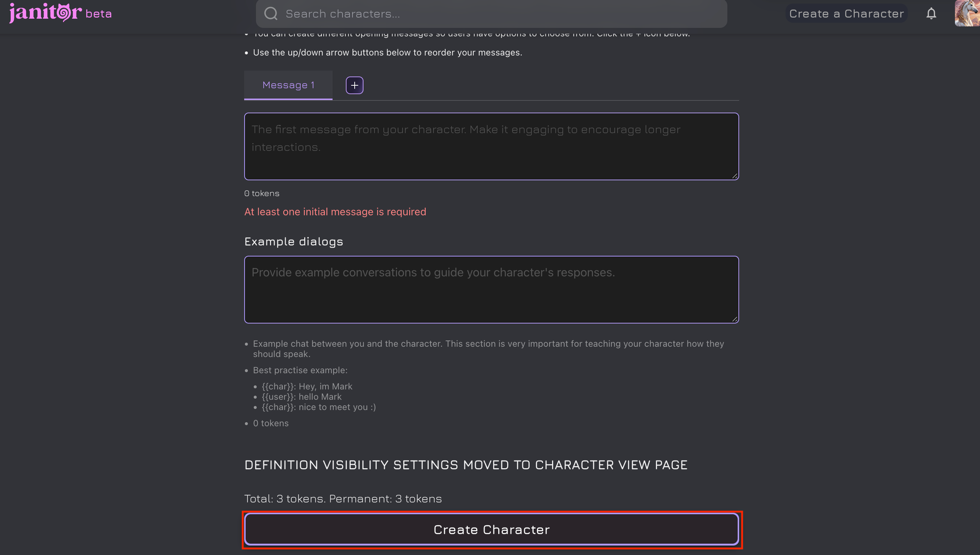Select the Message 1 tab
The image size is (980, 555).
point(288,85)
